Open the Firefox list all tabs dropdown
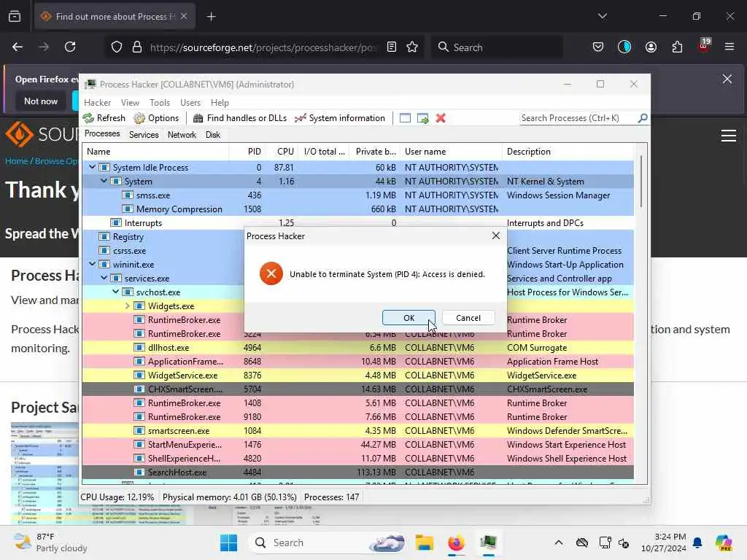The height and width of the screenshot is (560, 747). tap(602, 16)
